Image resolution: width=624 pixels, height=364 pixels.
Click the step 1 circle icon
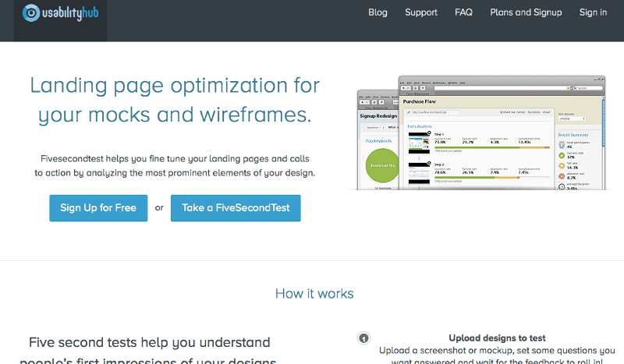click(363, 338)
